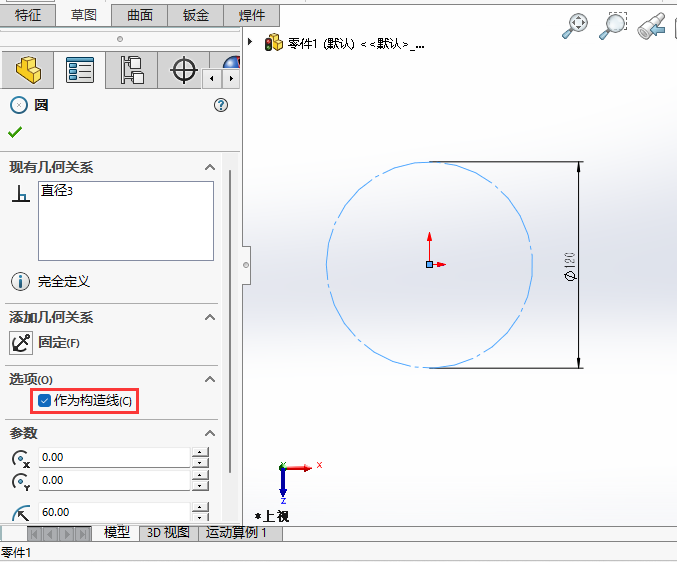Open the 草图 ribbon tab
Image resolution: width=677 pixels, height=562 pixels.
click(83, 15)
